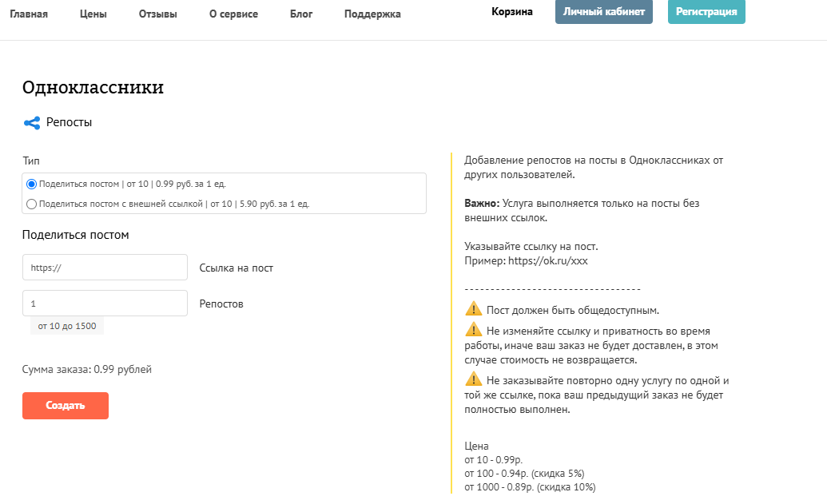Click the orange Создать button
Image resolution: width=827 pixels, height=504 pixels.
(66, 406)
